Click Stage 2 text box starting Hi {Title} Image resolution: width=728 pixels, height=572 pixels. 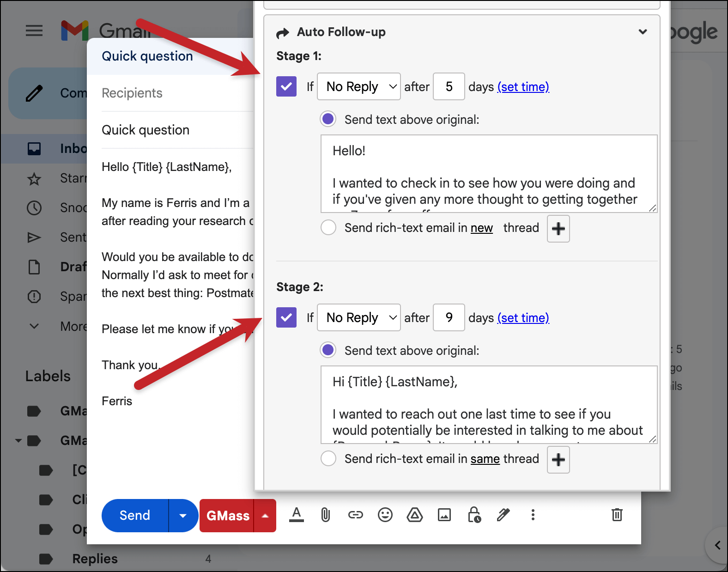[x=489, y=405]
